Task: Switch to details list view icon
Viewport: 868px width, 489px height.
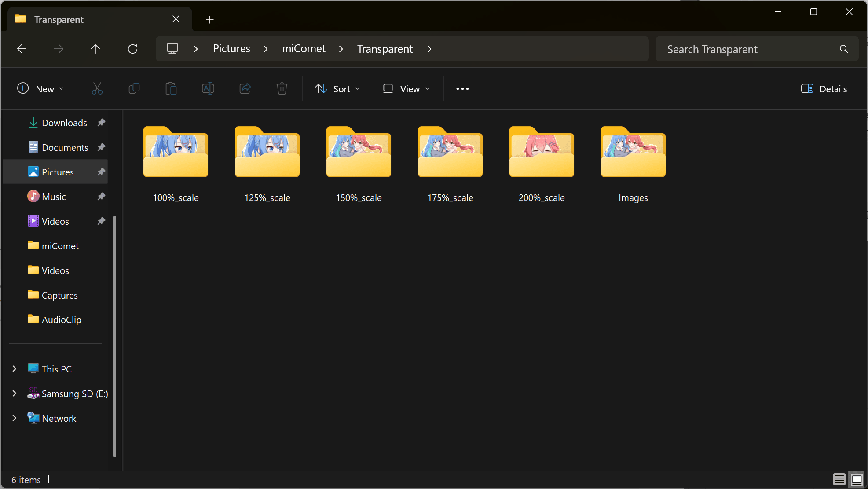Action: coord(839,479)
